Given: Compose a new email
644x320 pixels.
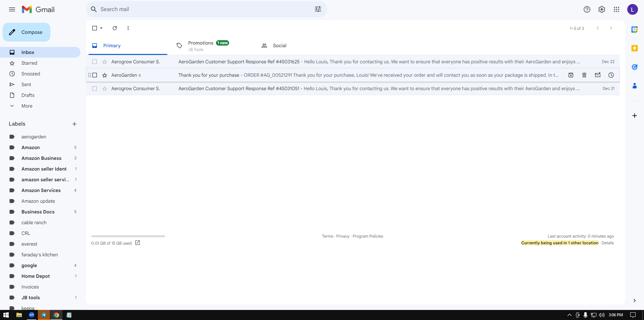Looking at the screenshot, I should [26, 32].
